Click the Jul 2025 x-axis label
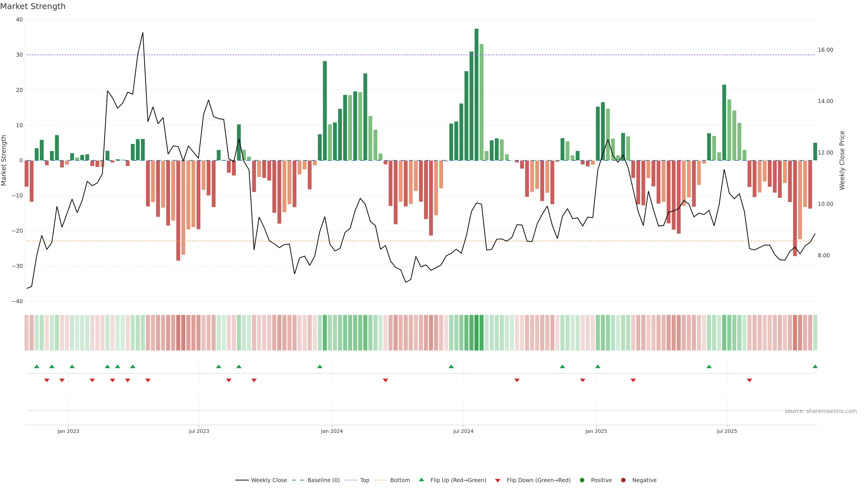868x488 pixels. (727, 431)
